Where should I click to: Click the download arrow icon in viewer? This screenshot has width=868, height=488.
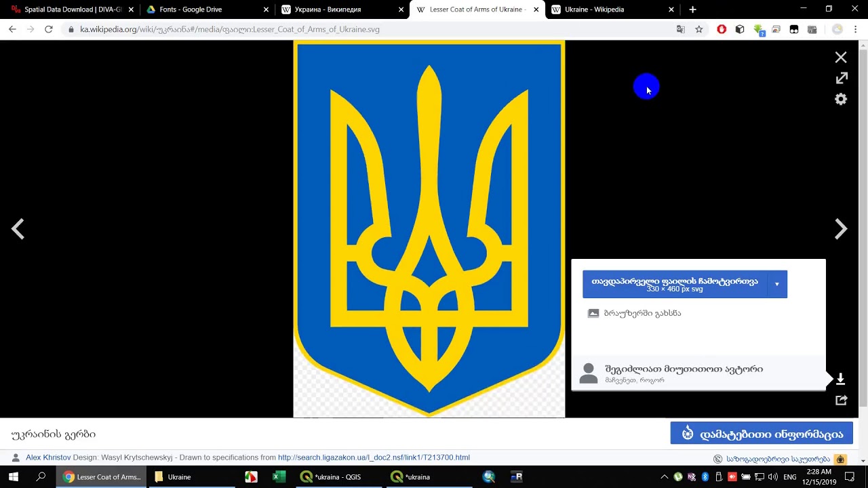[x=840, y=379]
